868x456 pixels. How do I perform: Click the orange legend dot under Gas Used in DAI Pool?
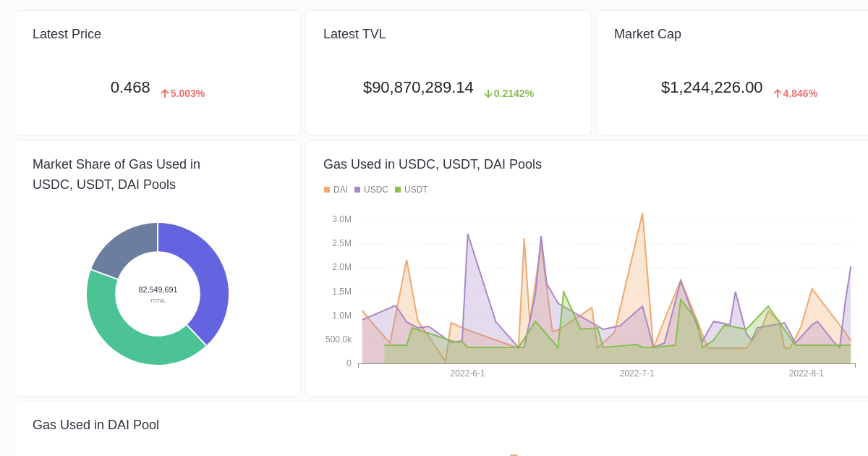point(514,455)
